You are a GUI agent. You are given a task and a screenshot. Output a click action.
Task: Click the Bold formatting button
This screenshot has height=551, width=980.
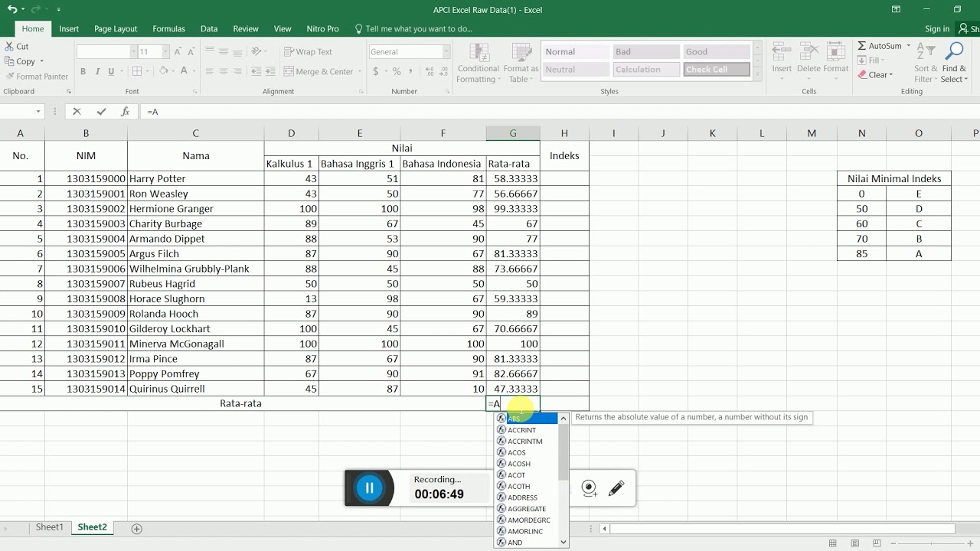83,71
